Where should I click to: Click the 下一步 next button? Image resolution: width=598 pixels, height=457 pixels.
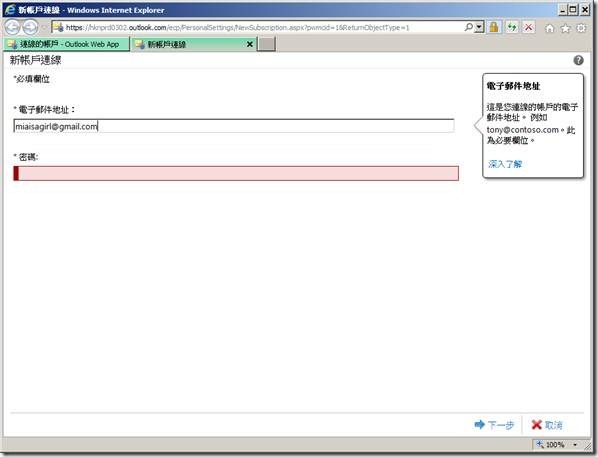(x=494, y=425)
